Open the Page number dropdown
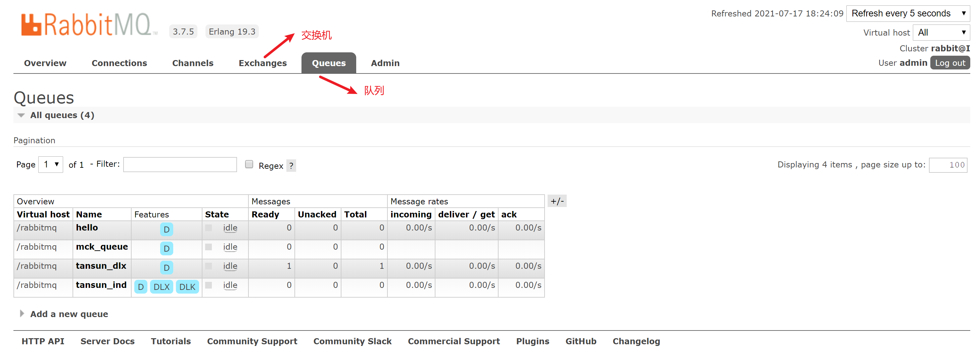This screenshot has width=980, height=357. pyautogui.click(x=51, y=164)
